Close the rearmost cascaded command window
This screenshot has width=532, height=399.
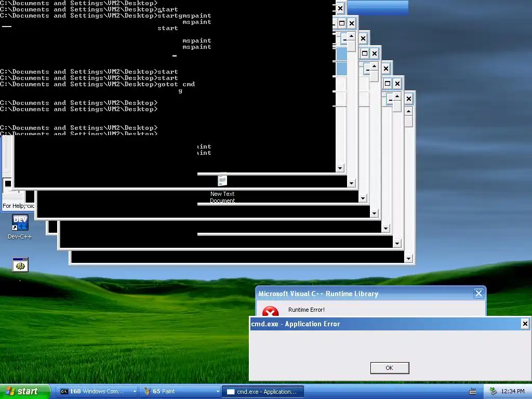click(x=409, y=99)
